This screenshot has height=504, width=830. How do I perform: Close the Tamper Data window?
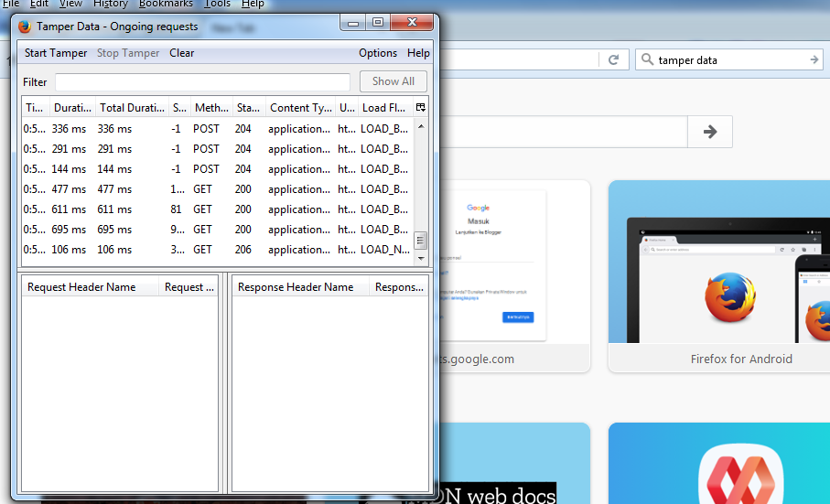coord(412,22)
